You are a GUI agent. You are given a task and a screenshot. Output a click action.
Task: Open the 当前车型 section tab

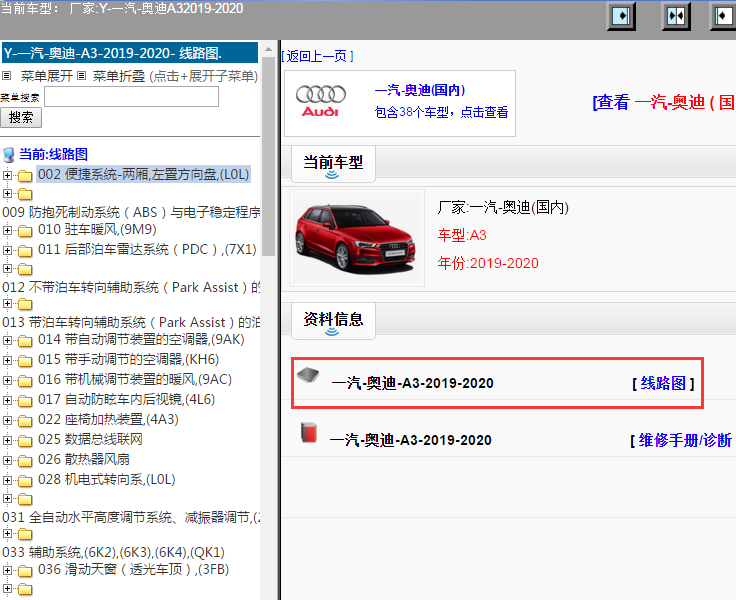click(x=333, y=163)
